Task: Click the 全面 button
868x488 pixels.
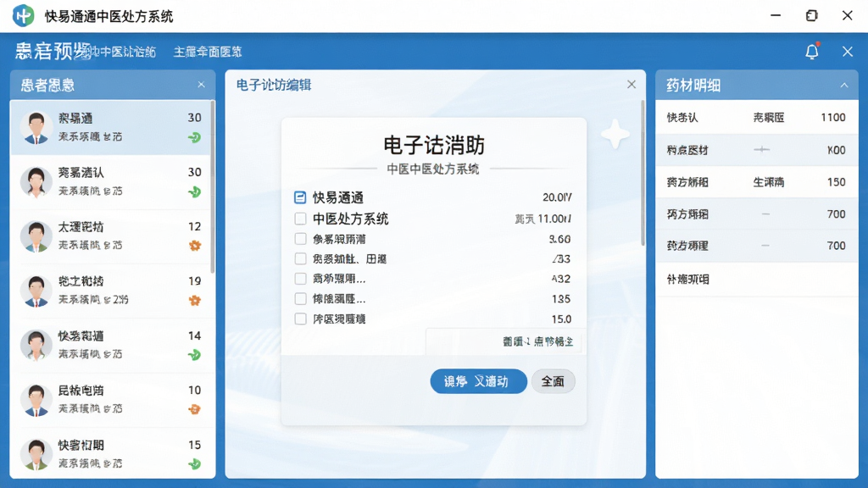Action: point(553,381)
